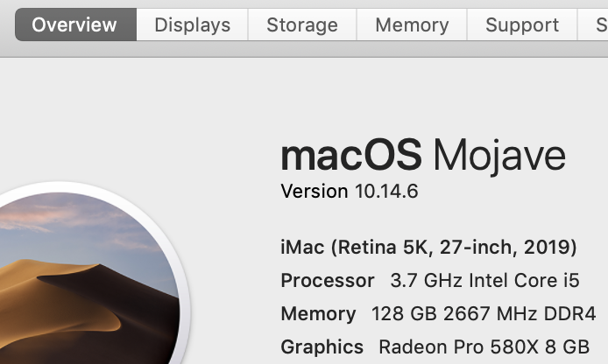This screenshot has height=364, width=608.
Task: Click the 3.7 GHz Intel Core i5 value
Action: 484,280
